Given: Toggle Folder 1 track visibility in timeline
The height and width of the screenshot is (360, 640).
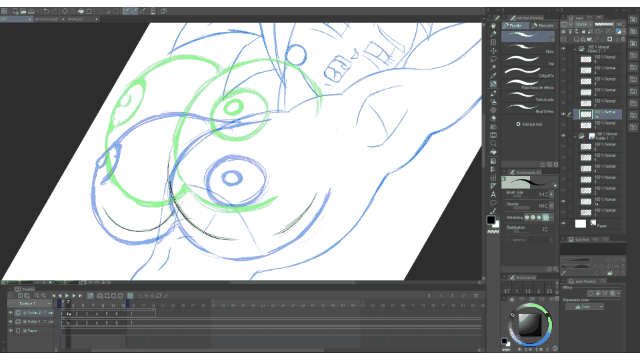Looking at the screenshot, I should [11, 322].
